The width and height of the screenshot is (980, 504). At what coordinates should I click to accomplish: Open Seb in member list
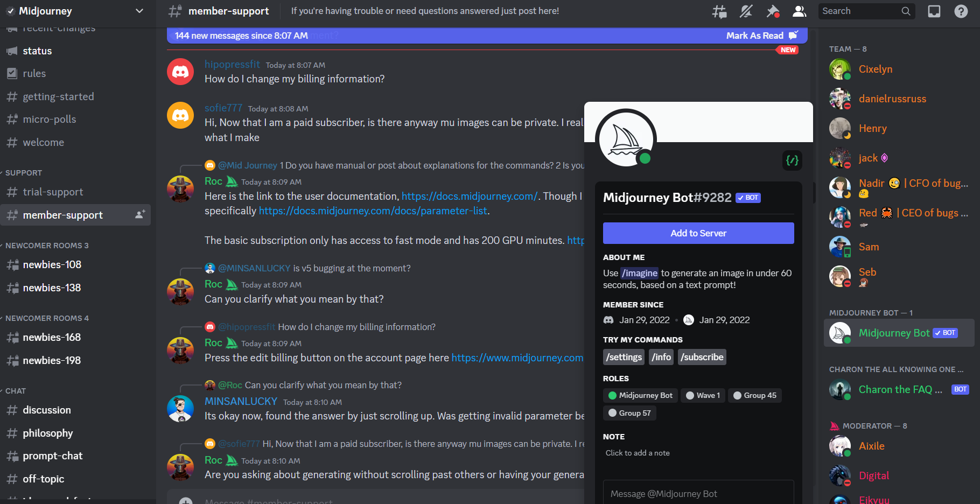[x=899, y=277]
